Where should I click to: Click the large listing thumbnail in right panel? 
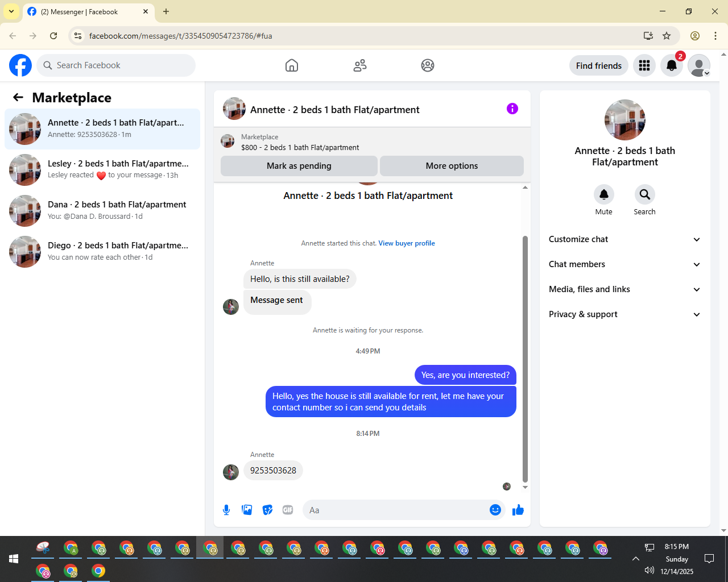tap(625, 120)
